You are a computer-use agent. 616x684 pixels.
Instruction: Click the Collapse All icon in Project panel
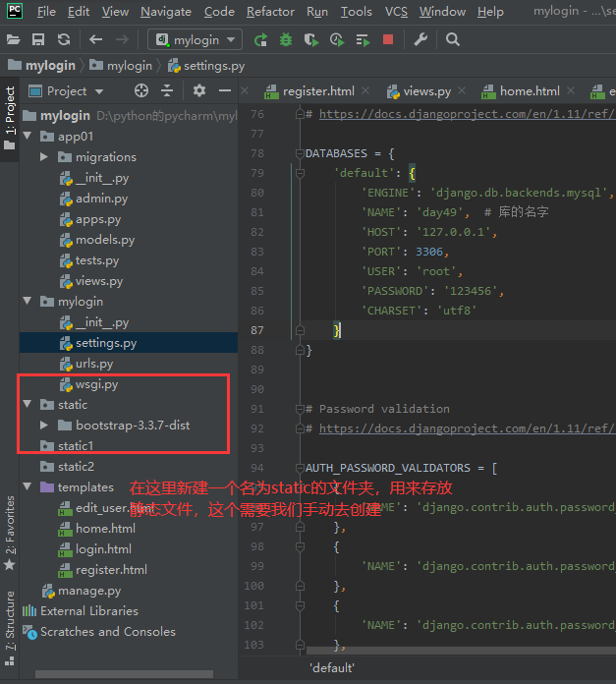(167, 90)
